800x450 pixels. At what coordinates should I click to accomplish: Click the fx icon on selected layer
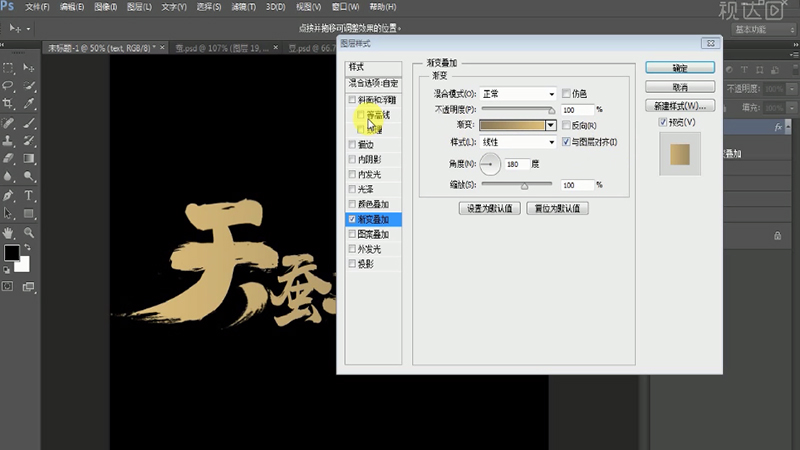click(x=778, y=128)
